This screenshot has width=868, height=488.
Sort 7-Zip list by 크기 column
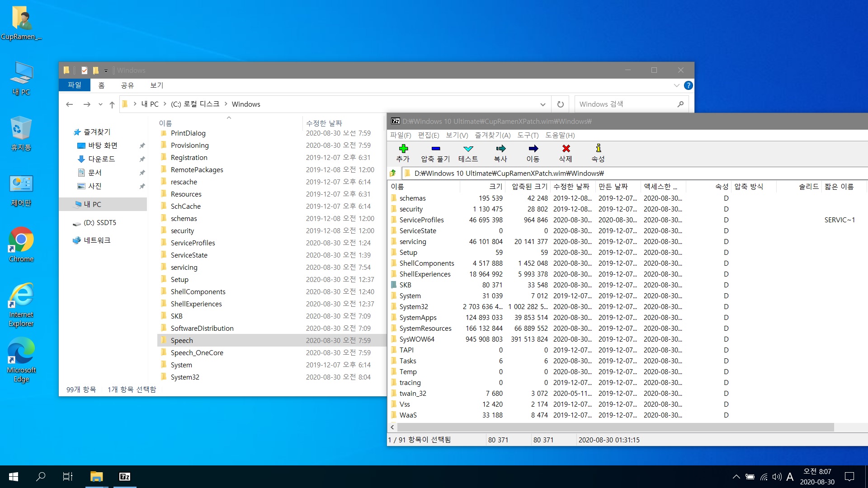(x=482, y=187)
